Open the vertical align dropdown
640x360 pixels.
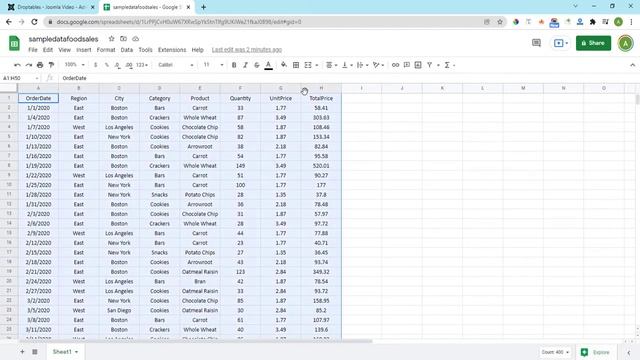tap(347, 65)
